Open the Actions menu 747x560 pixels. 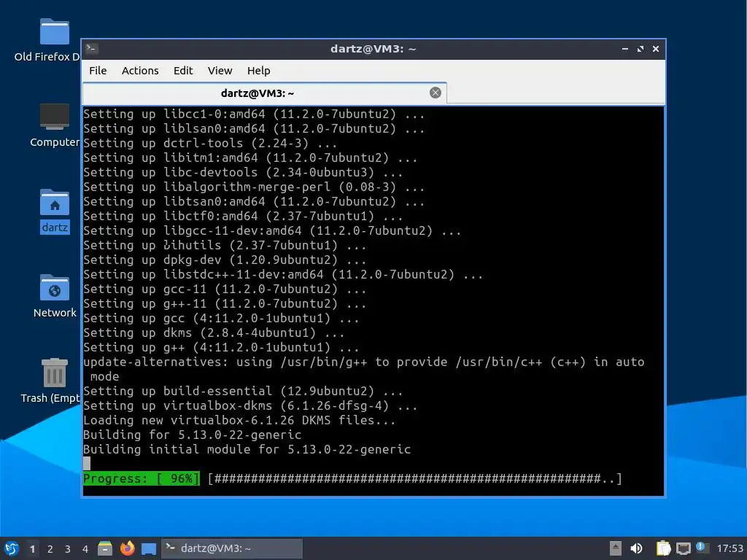pyautogui.click(x=140, y=71)
